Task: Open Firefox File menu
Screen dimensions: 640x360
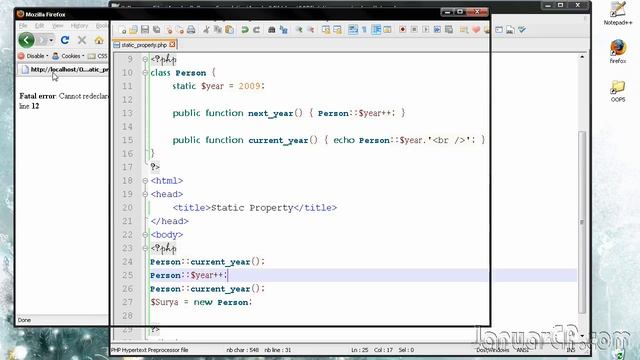Action: 23,26
